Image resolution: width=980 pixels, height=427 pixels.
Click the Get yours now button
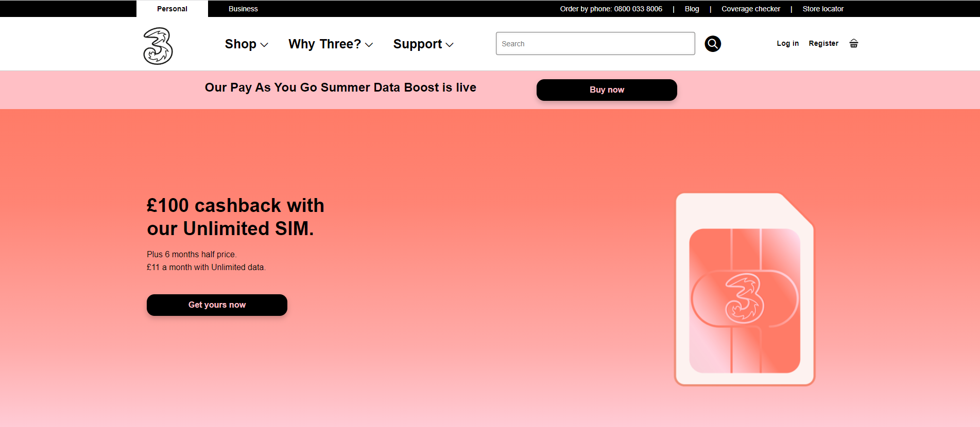(217, 305)
